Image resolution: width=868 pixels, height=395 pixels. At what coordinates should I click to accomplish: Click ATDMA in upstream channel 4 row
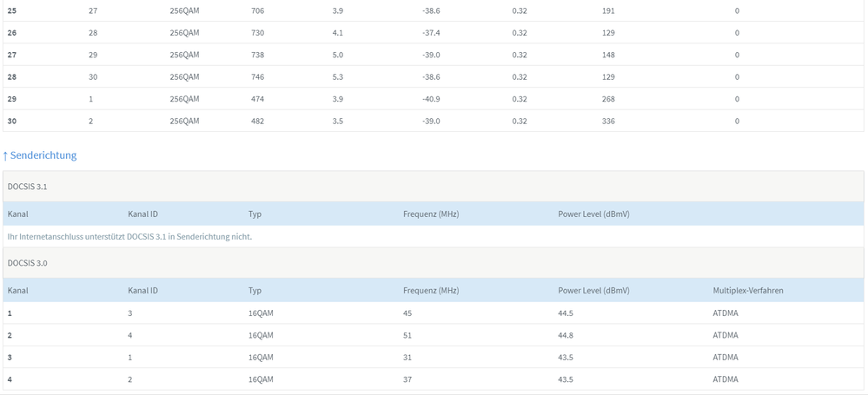(726, 379)
